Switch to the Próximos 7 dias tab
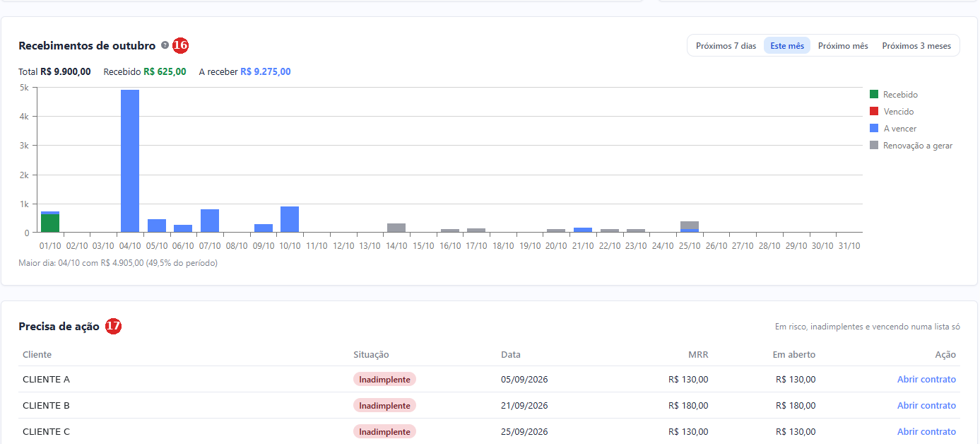Image resolution: width=980 pixels, height=444 pixels. coord(726,46)
